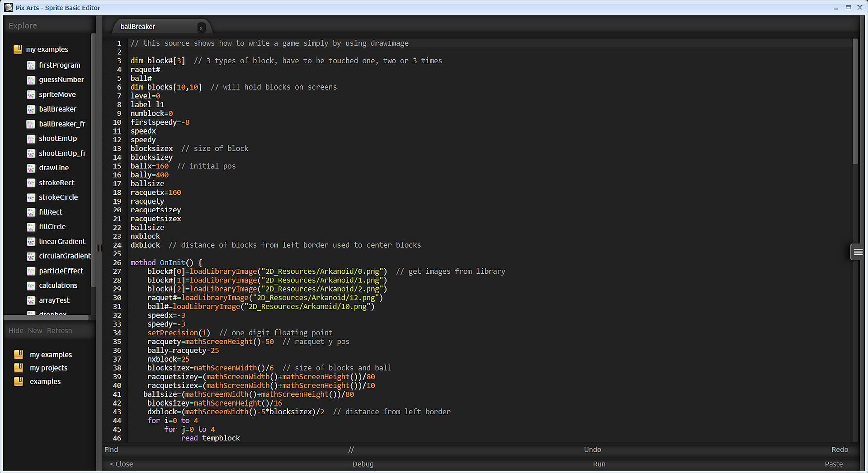Click the firstProgram file icon
Image resolution: width=868 pixels, height=473 pixels.
pyautogui.click(x=31, y=66)
